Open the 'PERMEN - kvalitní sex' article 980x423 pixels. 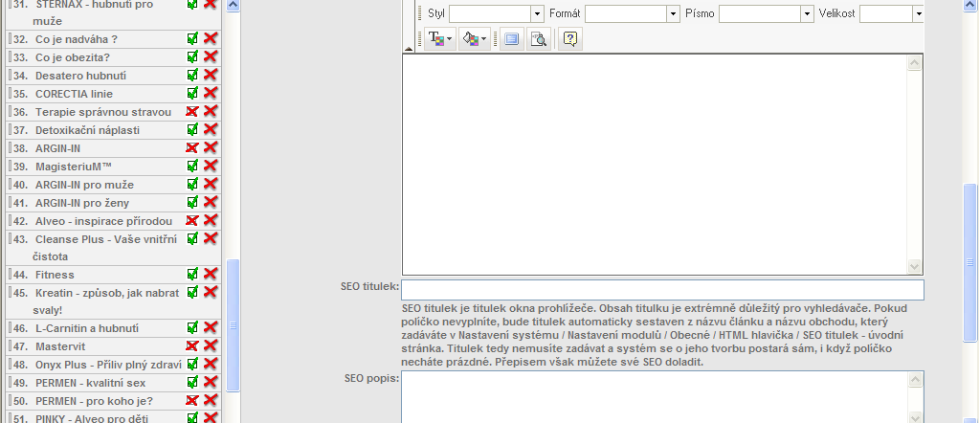[92, 383]
